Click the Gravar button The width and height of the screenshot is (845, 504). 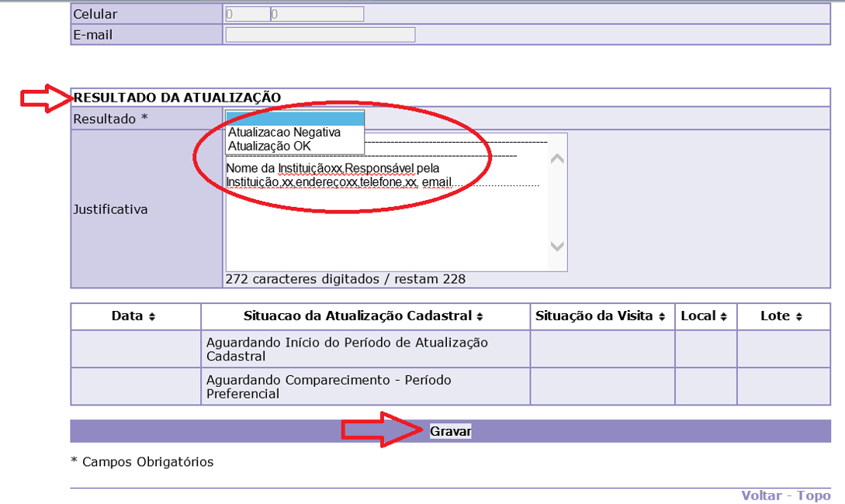(x=450, y=431)
